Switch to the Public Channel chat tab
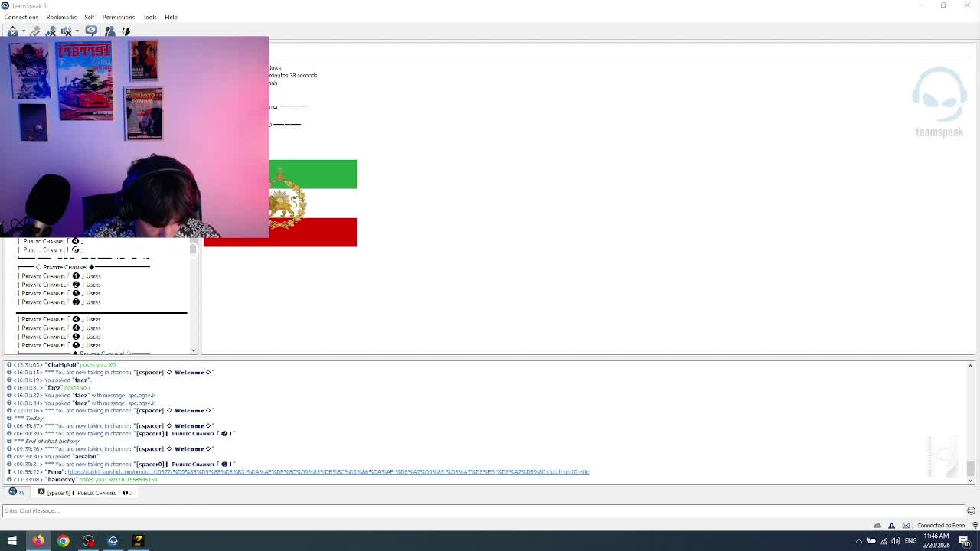 click(x=86, y=493)
